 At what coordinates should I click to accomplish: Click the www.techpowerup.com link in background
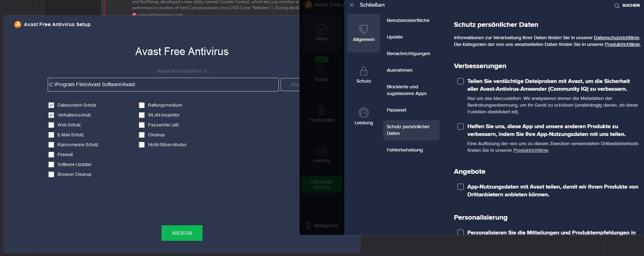tap(160, 15)
